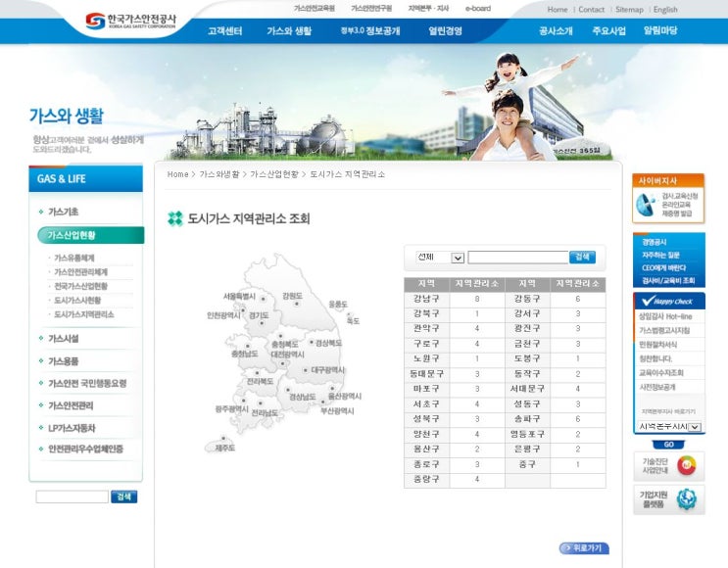This screenshot has height=568, width=728.
Task: Click the 검색 button beside region search field
Action: tap(582, 258)
